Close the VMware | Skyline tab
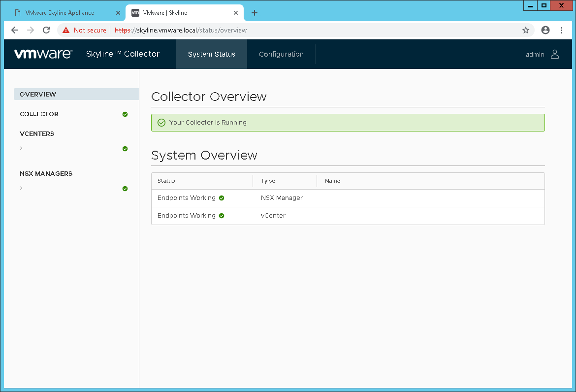This screenshot has height=392, width=576. coord(236,13)
